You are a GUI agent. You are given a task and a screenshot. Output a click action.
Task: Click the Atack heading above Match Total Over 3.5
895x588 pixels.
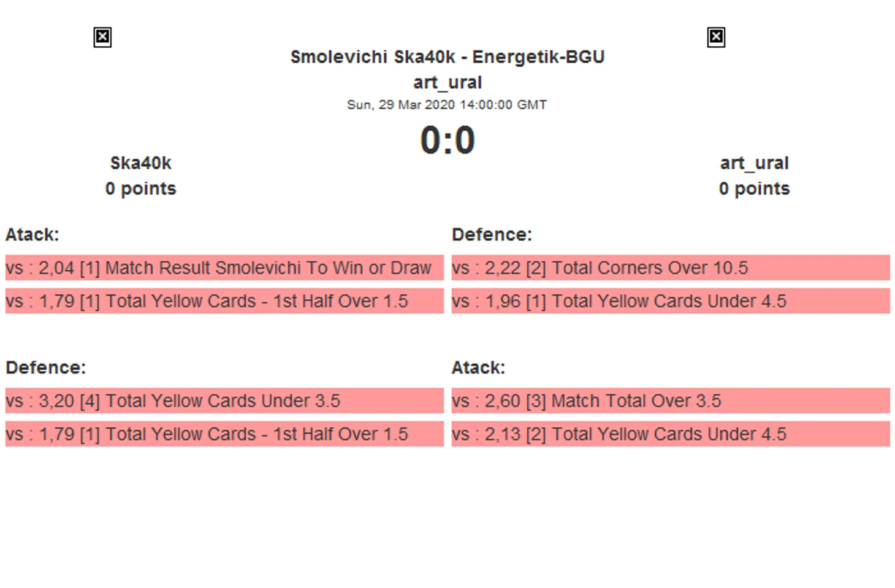tap(478, 368)
